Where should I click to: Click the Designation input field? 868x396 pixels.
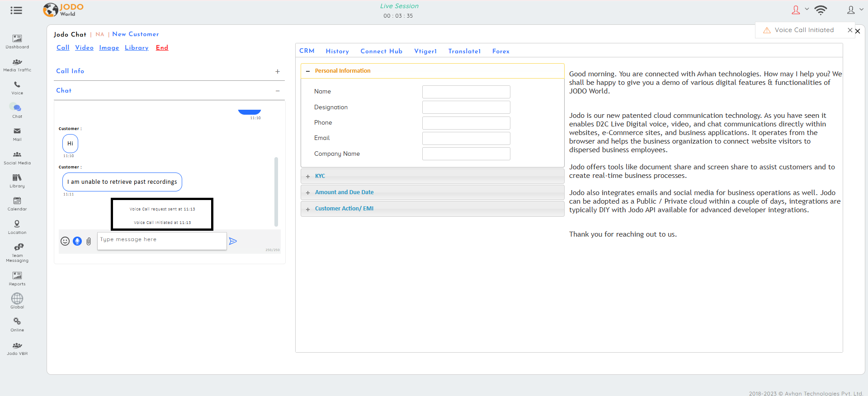[x=466, y=107]
